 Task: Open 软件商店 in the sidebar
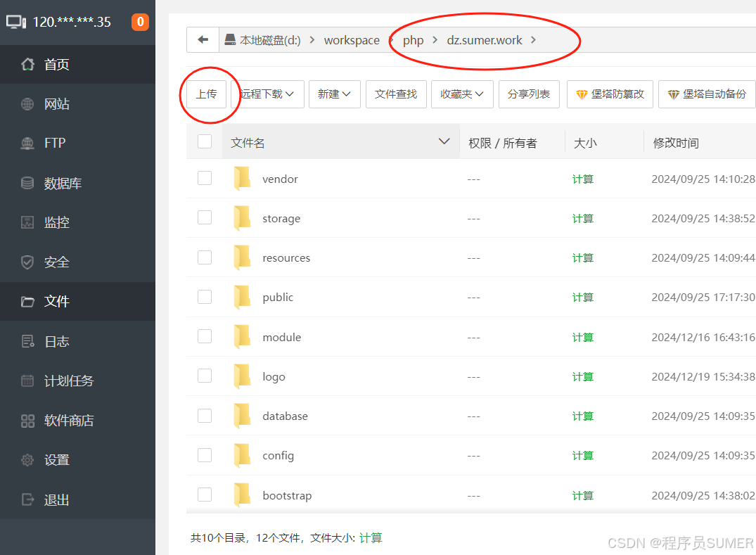pyautogui.click(x=77, y=421)
